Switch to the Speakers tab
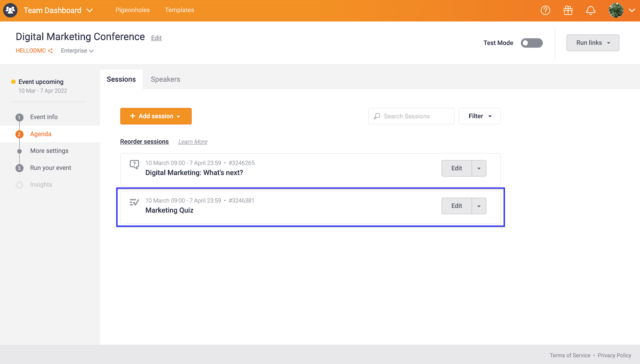Screen dimensions: 640x364 click(x=165, y=79)
